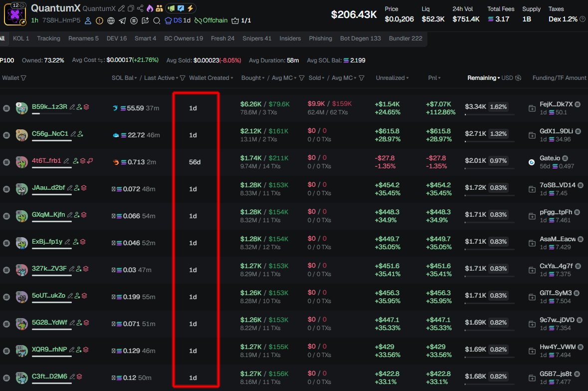This screenshot has height=391, width=588.
Task: Open the Bundler 222 tab
Action: (x=405, y=38)
